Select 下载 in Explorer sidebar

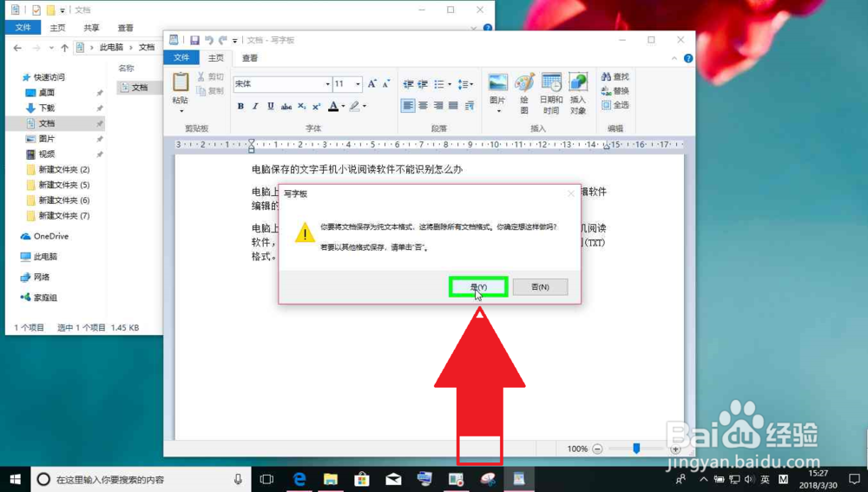[x=47, y=108]
